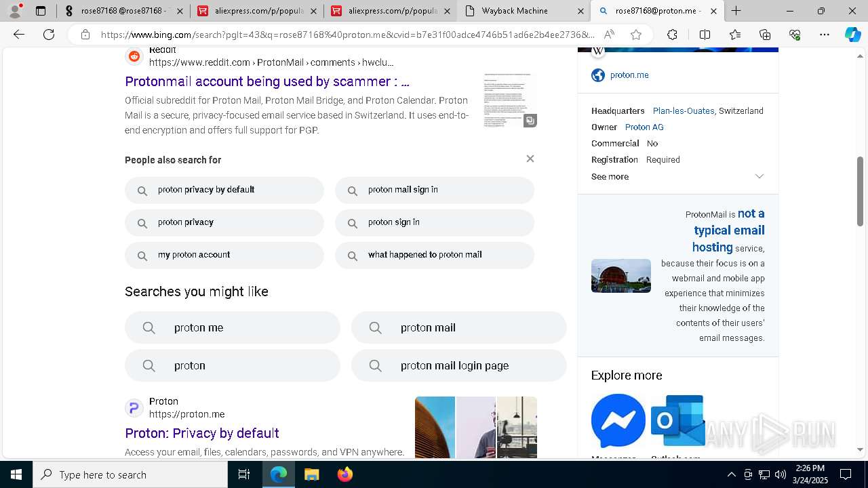Open the Collections icon
The height and width of the screenshot is (488, 868).
(x=765, y=35)
